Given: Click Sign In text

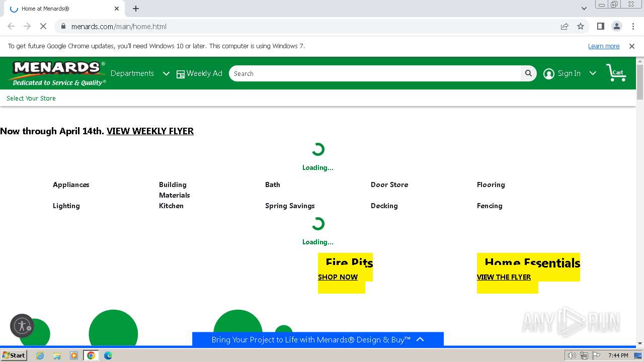Looking at the screenshot, I should 569,73.
